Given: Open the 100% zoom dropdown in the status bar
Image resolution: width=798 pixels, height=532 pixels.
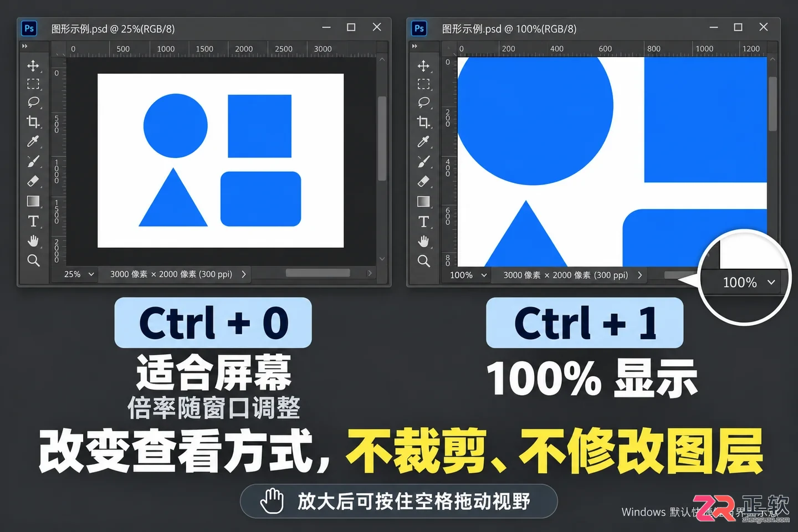Looking at the screenshot, I should pos(484,275).
